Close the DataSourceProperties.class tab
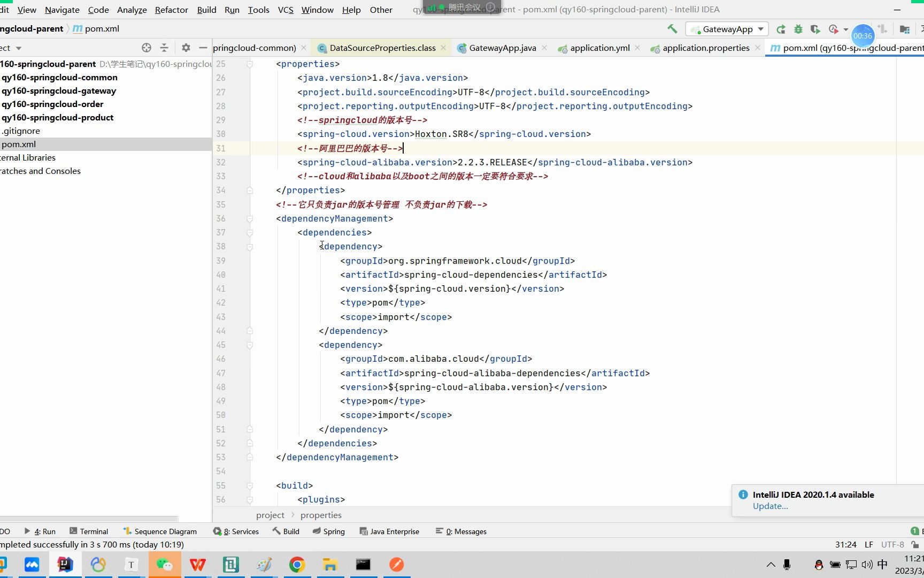Viewport: 924px width, 578px height. point(443,48)
